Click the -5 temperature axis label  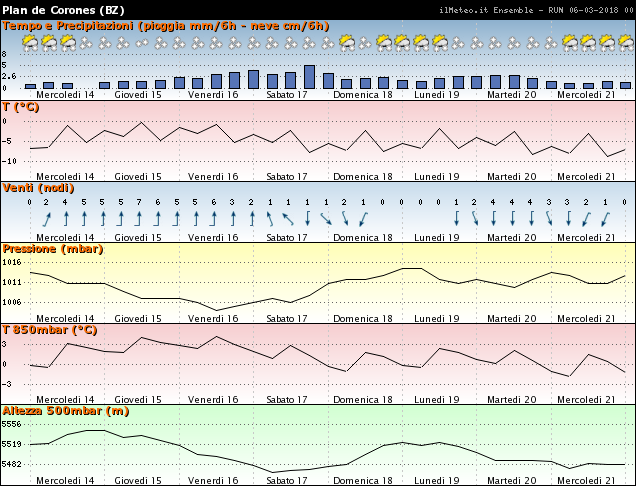pyautogui.click(x=7, y=141)
